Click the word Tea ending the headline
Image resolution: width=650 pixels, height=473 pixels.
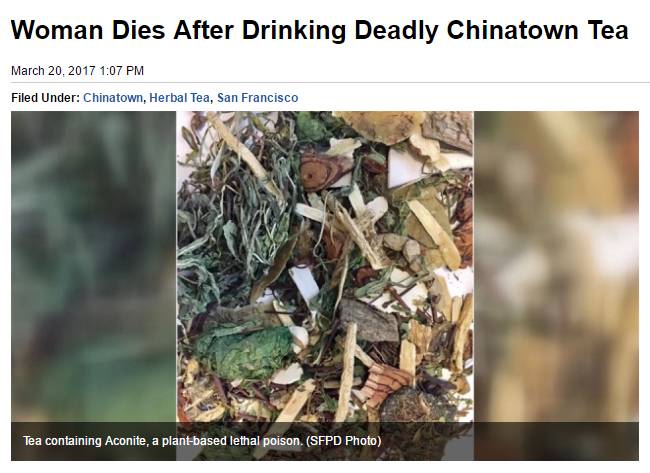(x=608, y=30)
